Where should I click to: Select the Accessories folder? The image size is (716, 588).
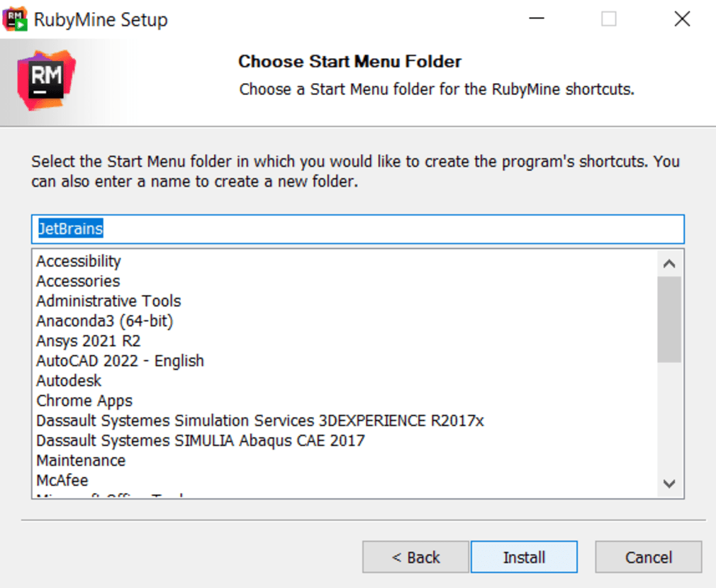(x=78, y=281)
